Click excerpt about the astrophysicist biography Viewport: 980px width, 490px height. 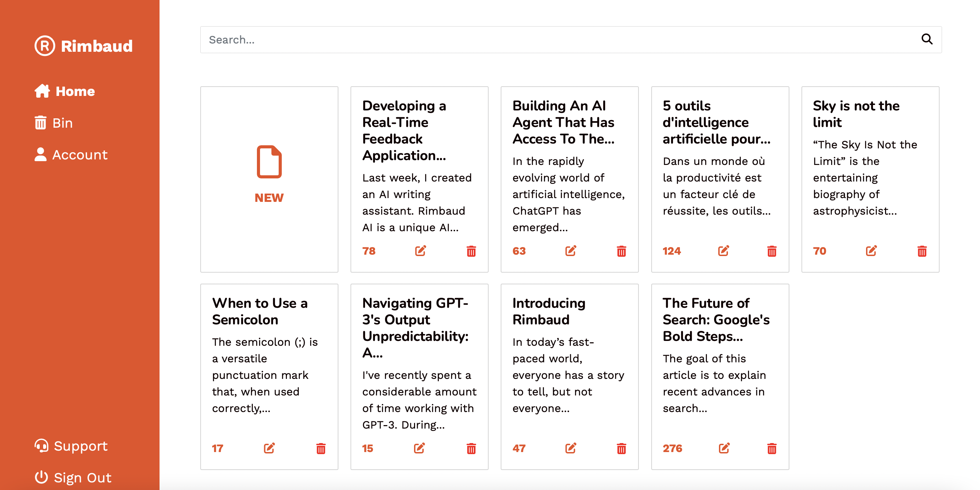(x=865, y=177)
